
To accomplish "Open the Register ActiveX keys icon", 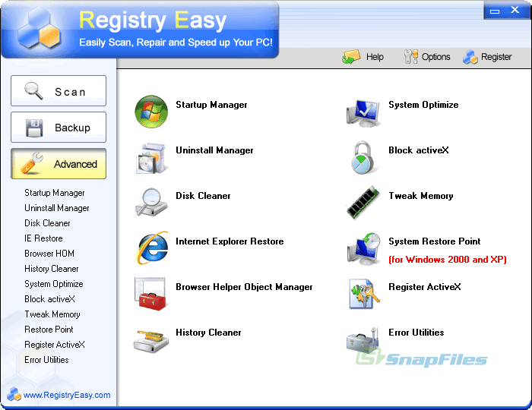I will pyautogui.click(x=364, y=294).
